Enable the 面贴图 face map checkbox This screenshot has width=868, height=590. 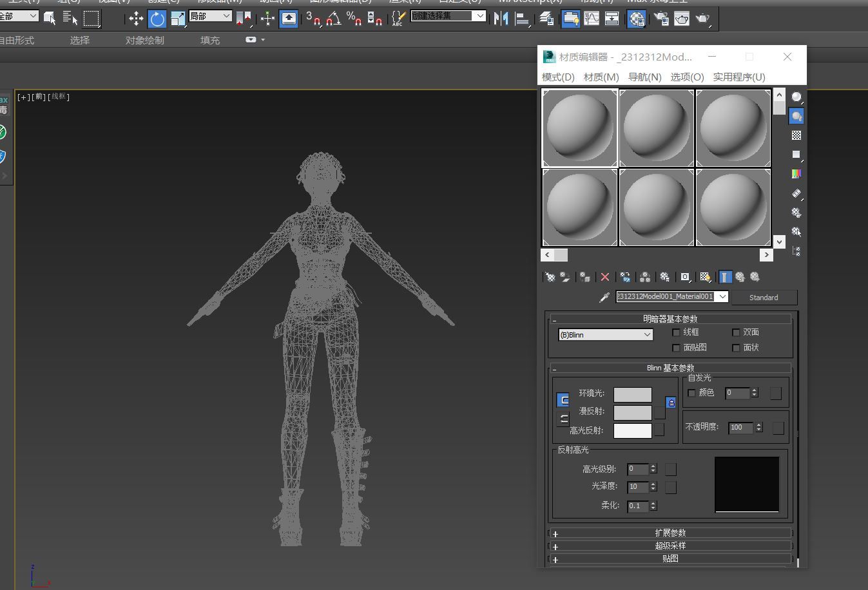[676, 348]
